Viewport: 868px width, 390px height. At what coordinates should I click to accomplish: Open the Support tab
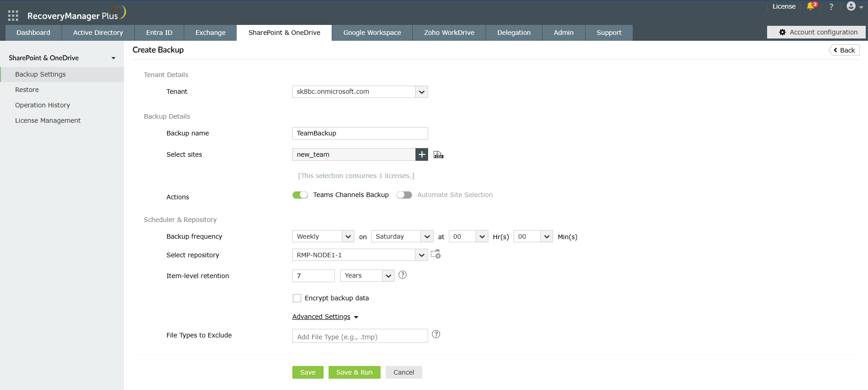coord(609,33)
